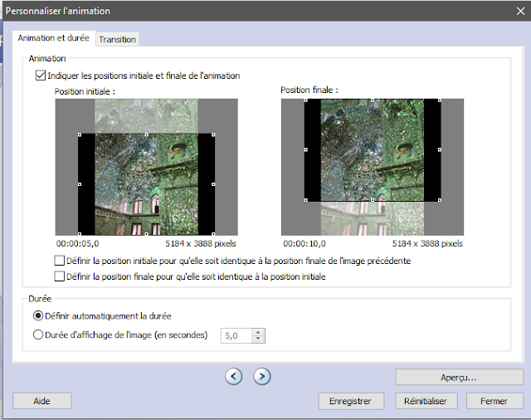Open Aide help
The width and height of the screenshot is (531, 420).
tap(41, 401)
